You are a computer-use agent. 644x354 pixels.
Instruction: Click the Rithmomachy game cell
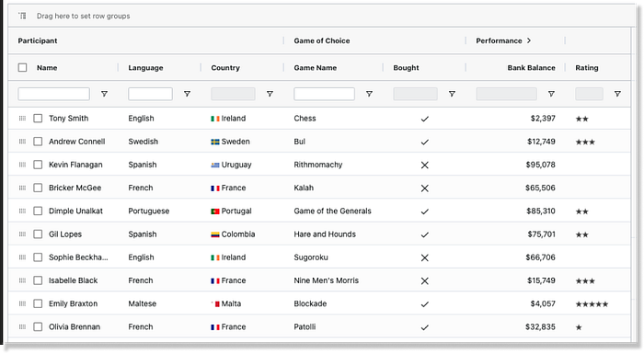[x=318, y=165]
